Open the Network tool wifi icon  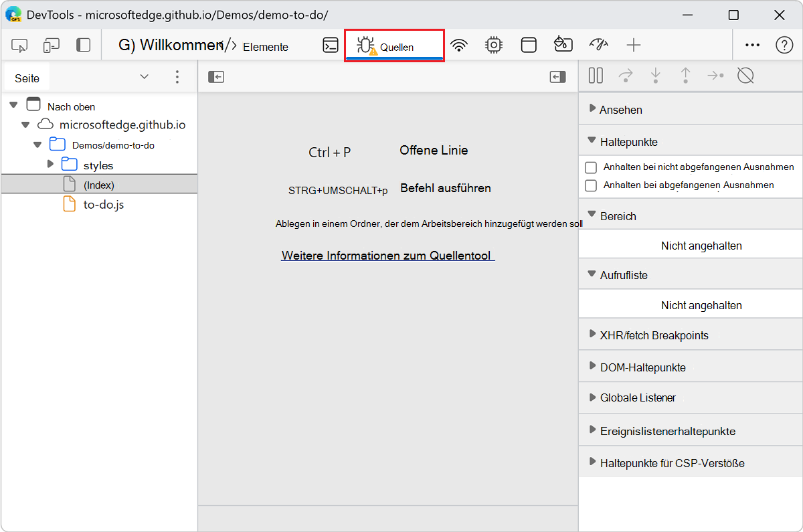tap(458, 45)
